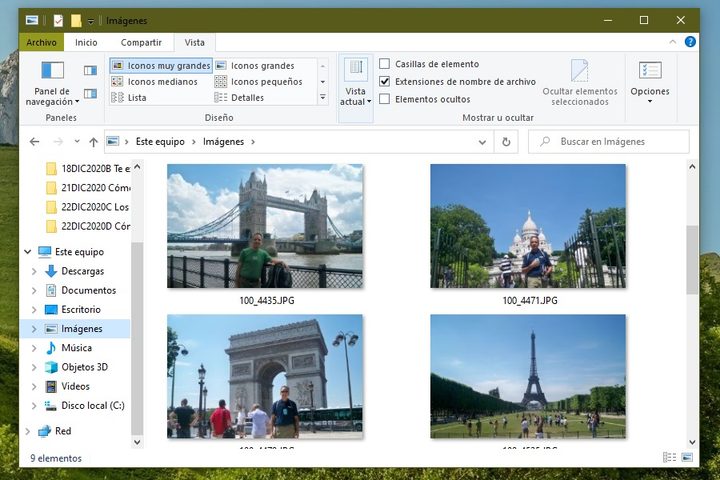Image resolution: width=720 pixels, height=480 pixels.
Task: Collapse the Este equipo tree node
Action: [x=28, y=252]
